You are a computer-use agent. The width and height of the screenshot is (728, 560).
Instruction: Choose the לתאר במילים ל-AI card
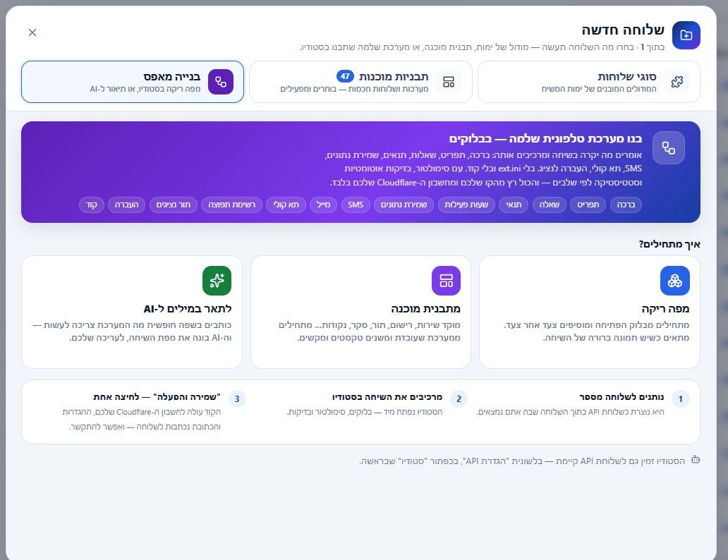[132, 312]
